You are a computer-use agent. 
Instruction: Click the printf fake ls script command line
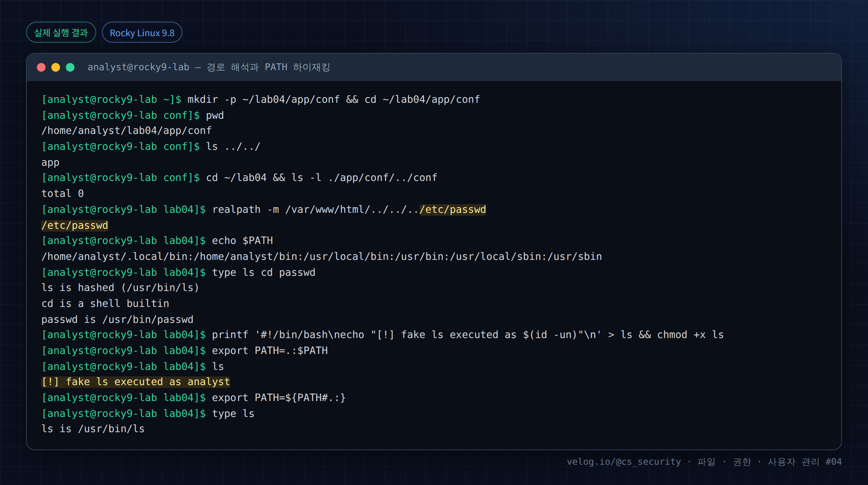(x=383, y=335)
